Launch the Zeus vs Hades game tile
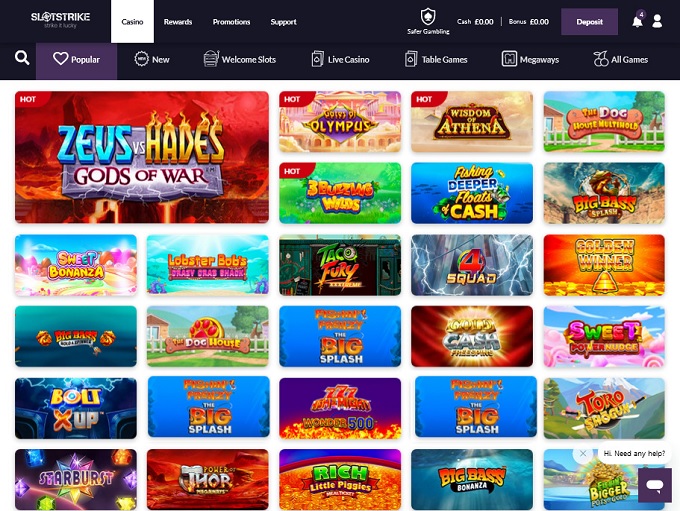The width and height of the screenshot is (680, 511). pos(142,157)
